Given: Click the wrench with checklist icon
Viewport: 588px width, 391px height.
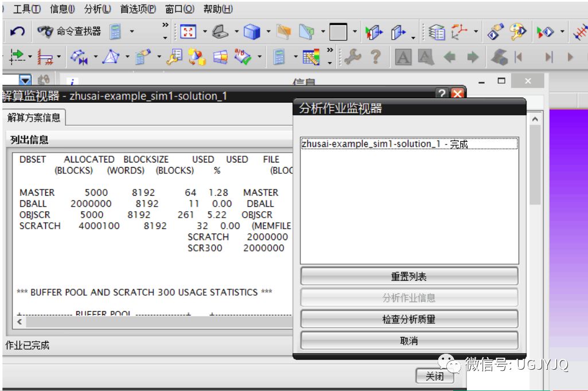Looking at the screenshot, I should (x=174, y=57).
